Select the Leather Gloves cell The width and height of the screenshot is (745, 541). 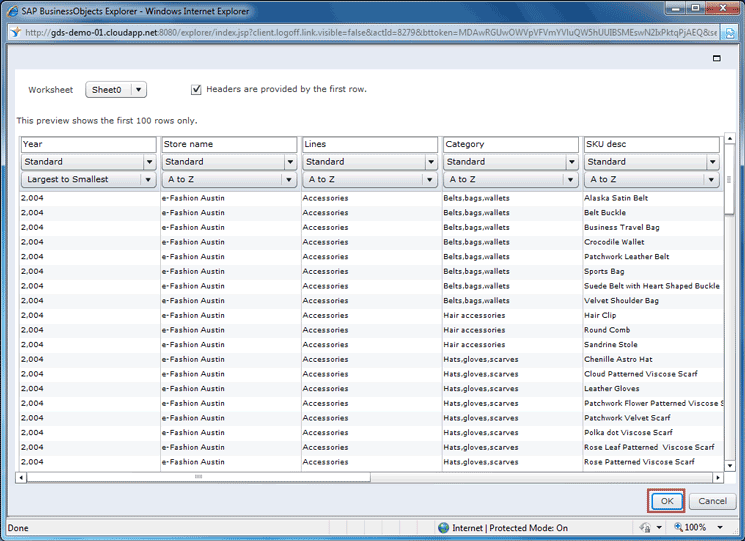[x=611, y=389]
